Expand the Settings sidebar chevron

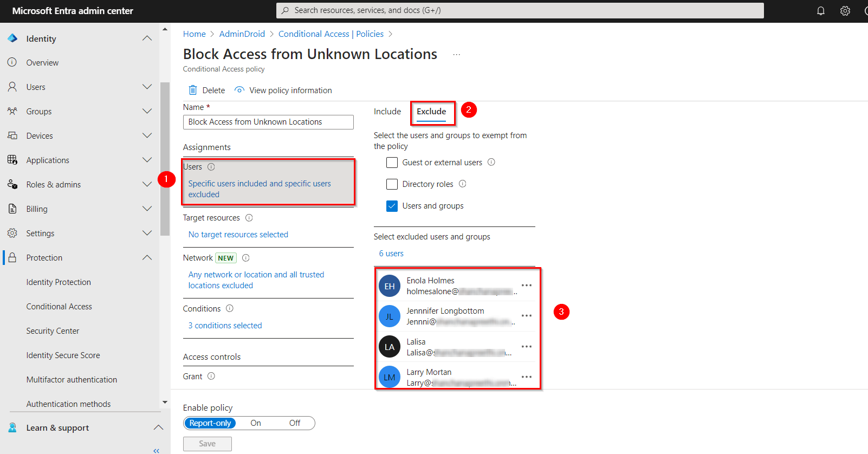pyautogui.click(x=147, y=233)
